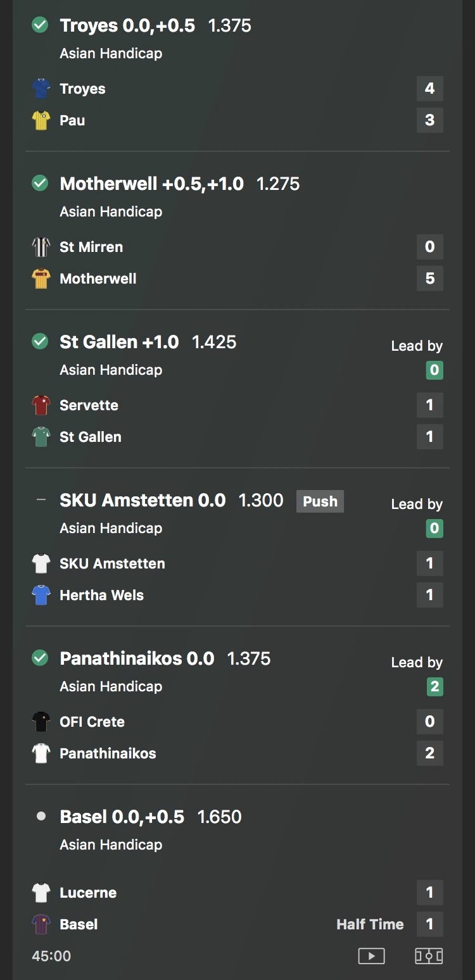
Task: Click the Servette maroon jersey icon
Action: 41,405
